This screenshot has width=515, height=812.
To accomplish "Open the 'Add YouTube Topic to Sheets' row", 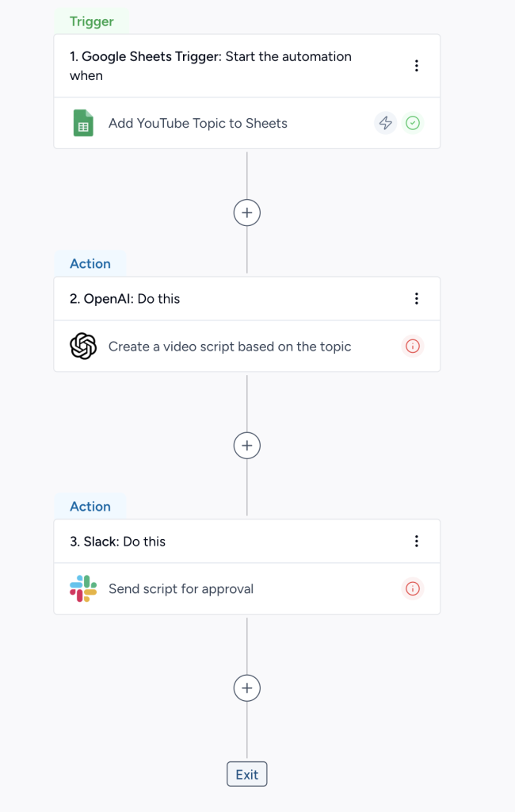I will pyautogui.click(x=198, y=124).
